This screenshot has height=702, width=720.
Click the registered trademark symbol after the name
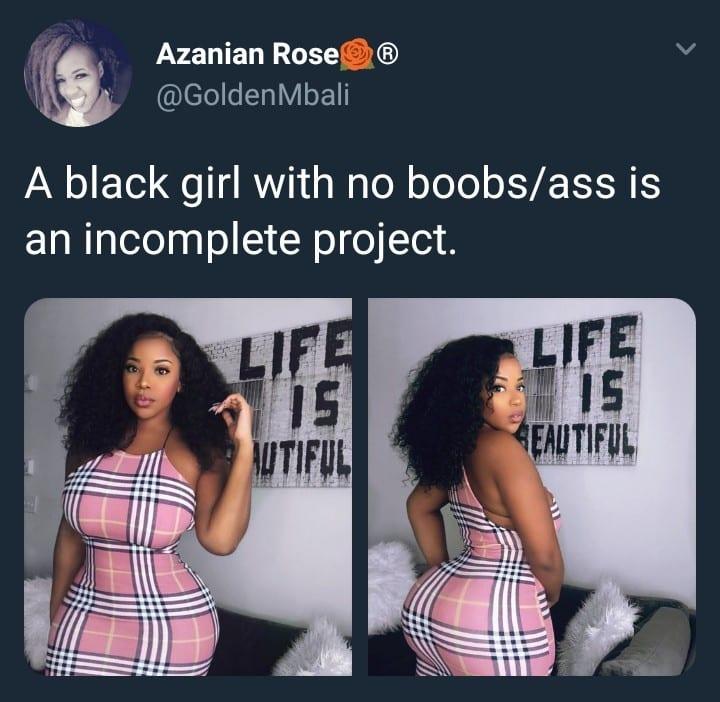[388, 54]
